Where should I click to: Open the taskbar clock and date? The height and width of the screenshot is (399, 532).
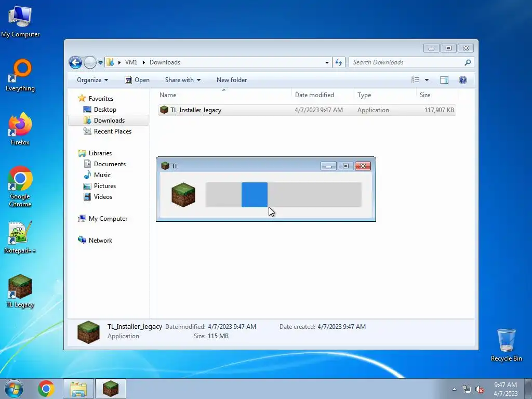pos(506,389)
